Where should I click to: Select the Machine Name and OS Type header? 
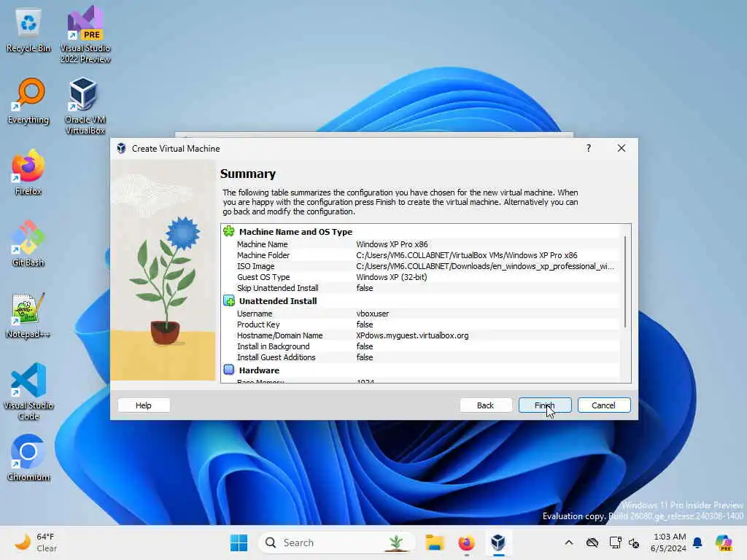tap(295, 232)
